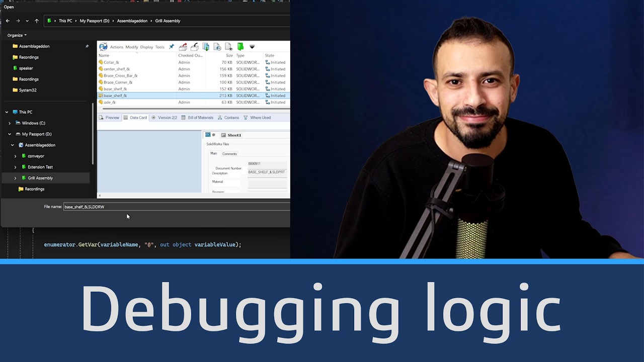Click the Windows (C:) drive icon
Viewport: 644px width, 362px height.
click(18, 123)
